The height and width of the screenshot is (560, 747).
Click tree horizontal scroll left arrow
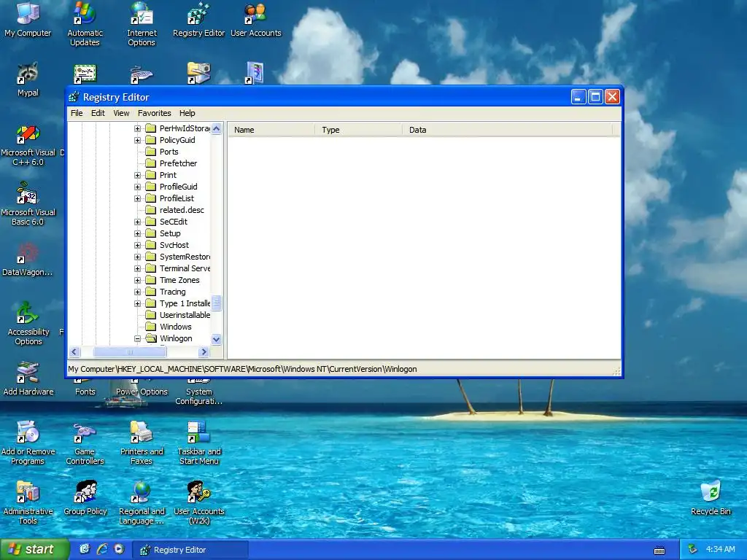pos(74,352)
